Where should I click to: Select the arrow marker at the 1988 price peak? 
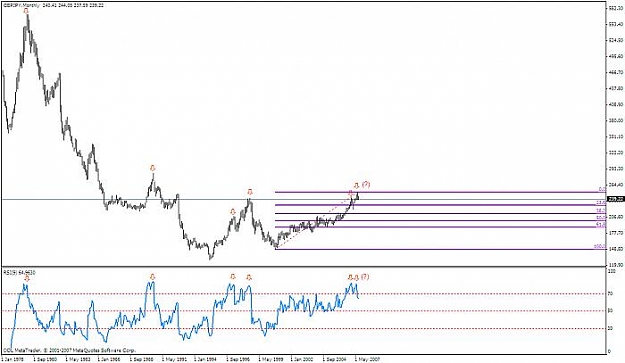click(152, 168)
